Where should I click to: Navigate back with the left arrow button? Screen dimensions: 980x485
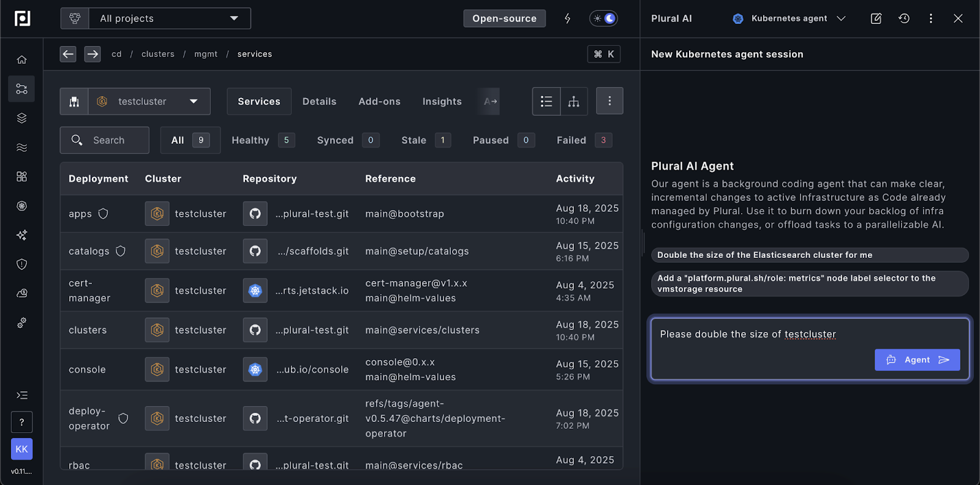68,54
